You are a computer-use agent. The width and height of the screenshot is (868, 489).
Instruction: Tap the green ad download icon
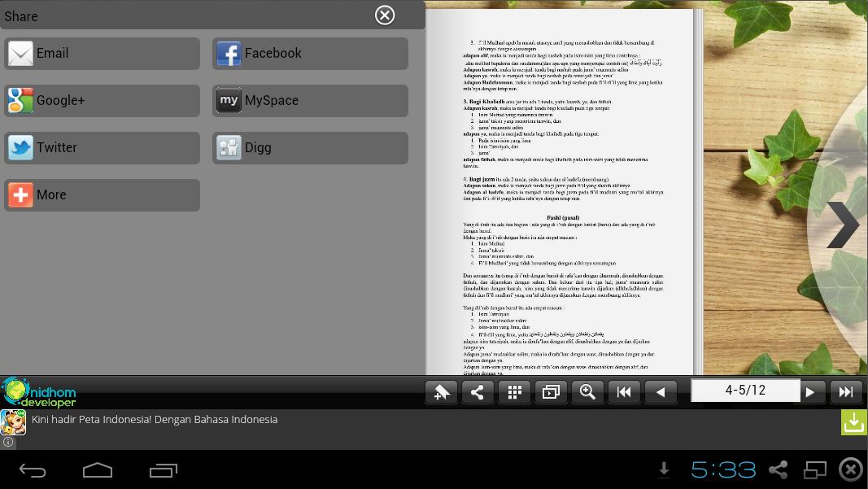pos(853,421)
